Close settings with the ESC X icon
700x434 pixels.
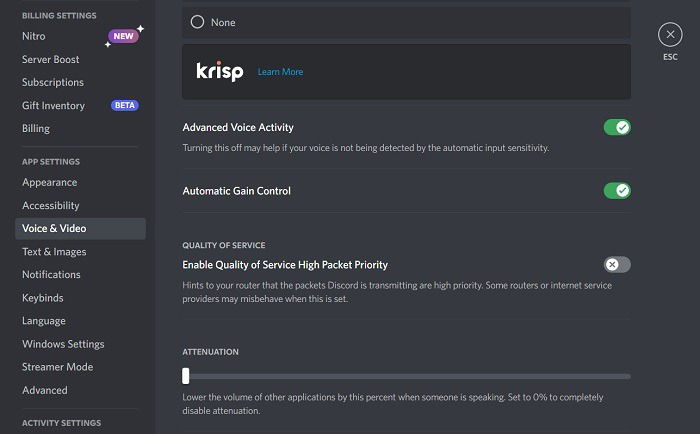(670, 34)
